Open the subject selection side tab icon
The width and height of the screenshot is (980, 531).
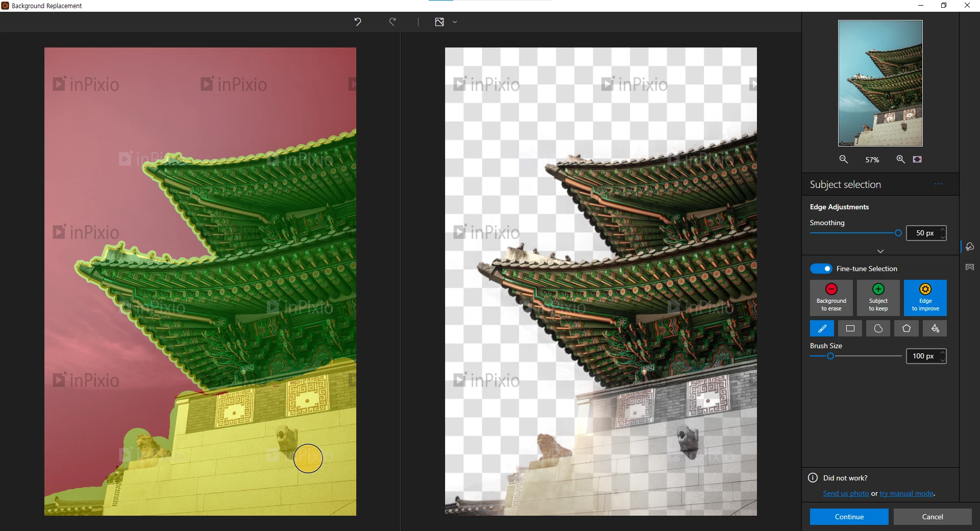pyautogui.click(x=970, y=247)
